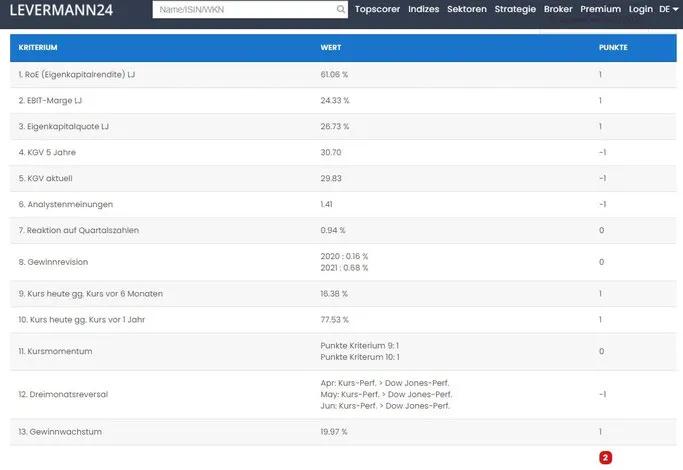
Task: Click the Gewinnwachstum value 19.97 %
Action: (x=334, y=432)
